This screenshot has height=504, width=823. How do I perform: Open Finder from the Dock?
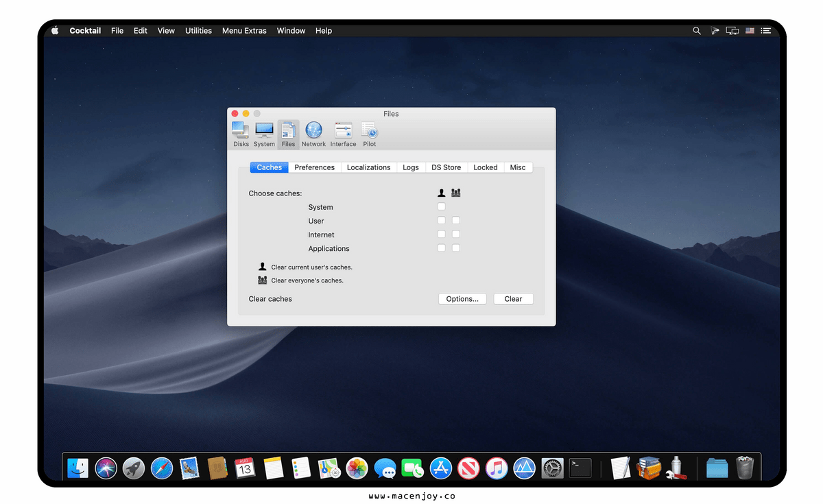coord(77,468)
